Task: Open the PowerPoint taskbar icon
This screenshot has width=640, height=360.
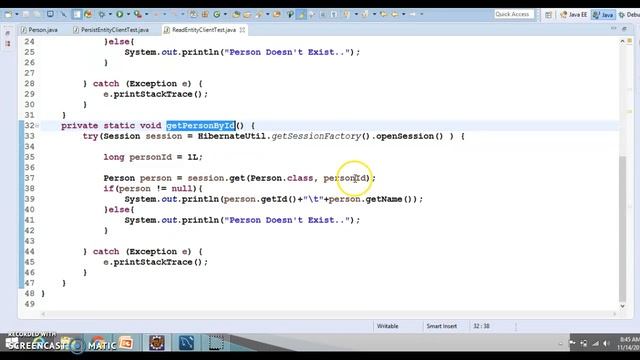Action: click(126, 343)
